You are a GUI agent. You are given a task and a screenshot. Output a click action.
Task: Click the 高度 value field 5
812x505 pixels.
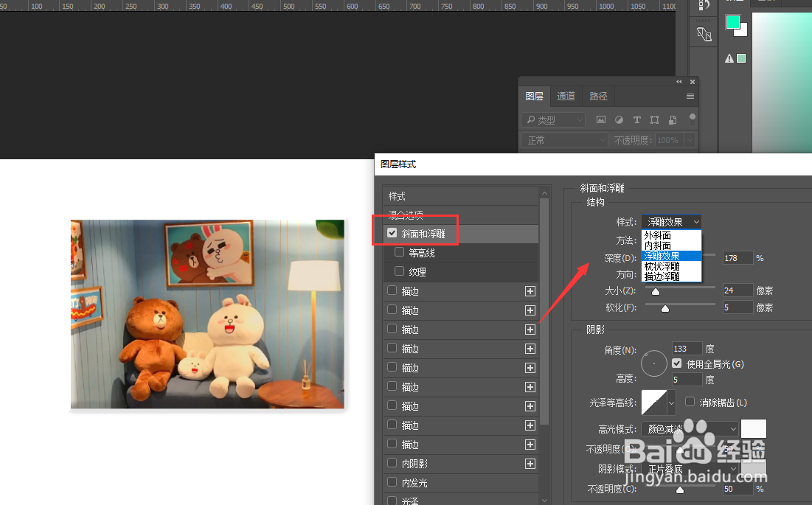pos(687,379)
